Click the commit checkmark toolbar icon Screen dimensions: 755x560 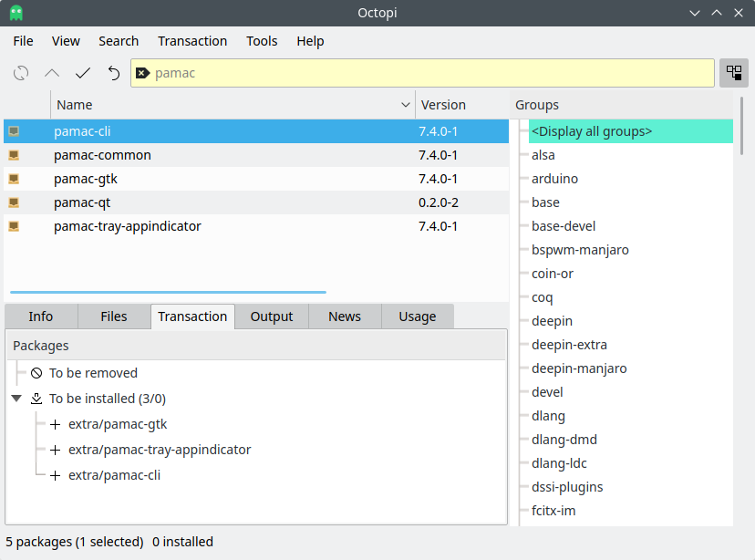(83, 73)
